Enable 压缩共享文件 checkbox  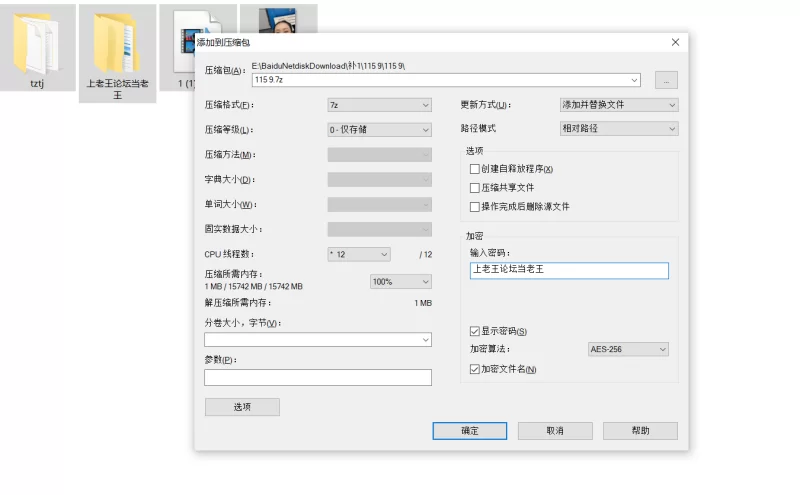(475, 188)
